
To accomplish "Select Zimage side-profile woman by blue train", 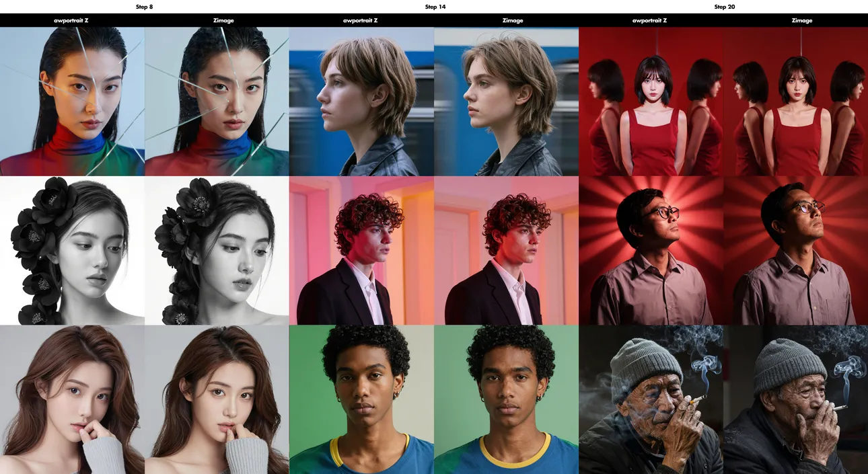I will click(x=506, y=102).
